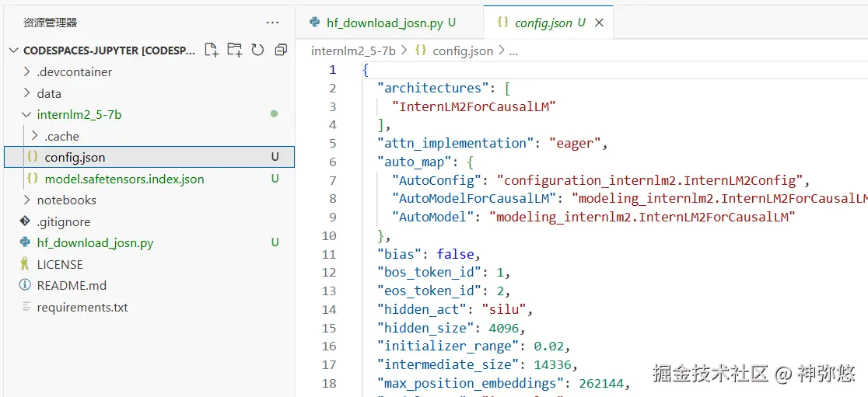The height and width of the screenshot is (397, 868).
Task: Click line number 1 in the gutter
Action: point(332,70)
